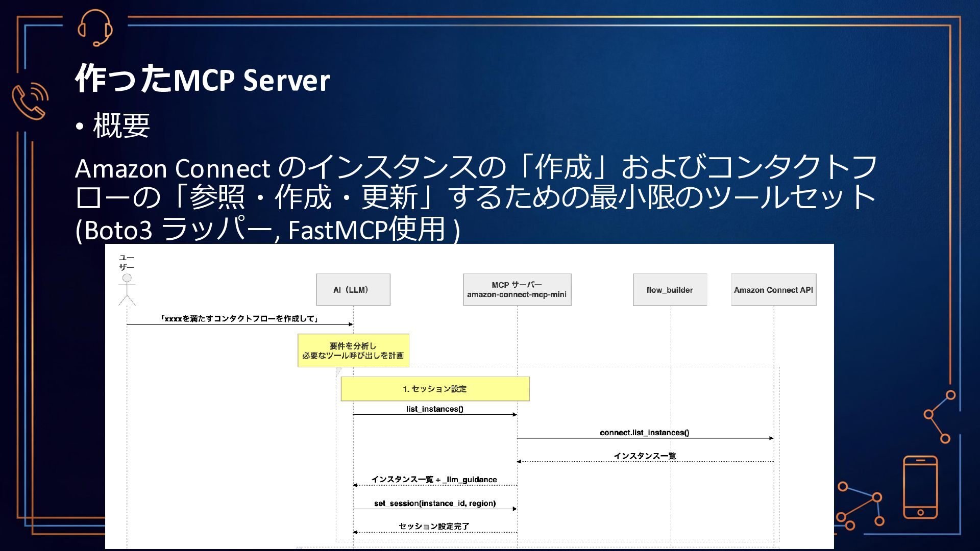Click the user request message about コンタクトフロー
Image resolution: width=980 pixels, height=551 pixels.
pos(239,318)
